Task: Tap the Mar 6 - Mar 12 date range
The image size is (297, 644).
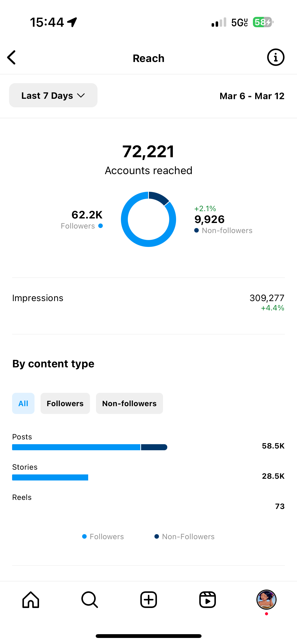Action: [x=252, y=96]
